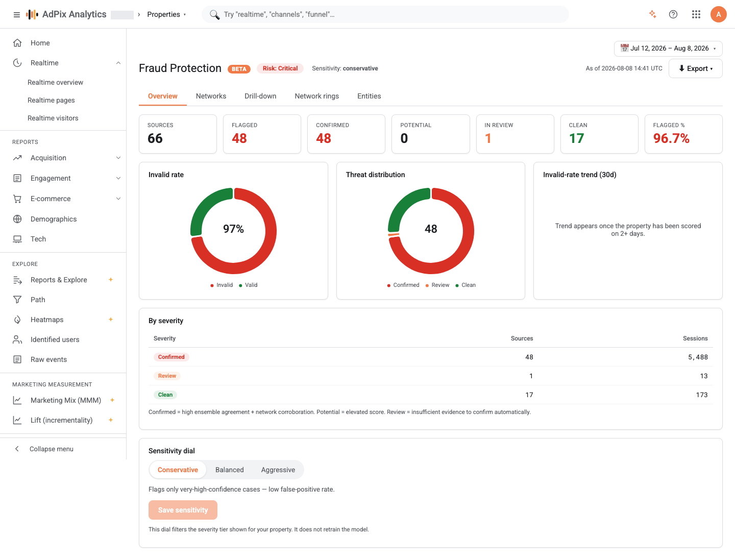Open the hamburger navigation menu

point(17,15)
